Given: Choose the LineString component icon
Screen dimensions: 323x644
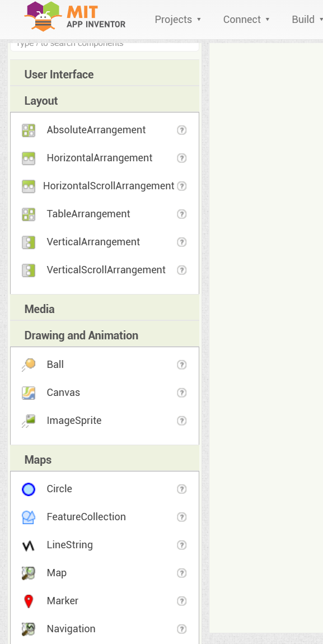Looking at the screenshot, I should (29, 545).
